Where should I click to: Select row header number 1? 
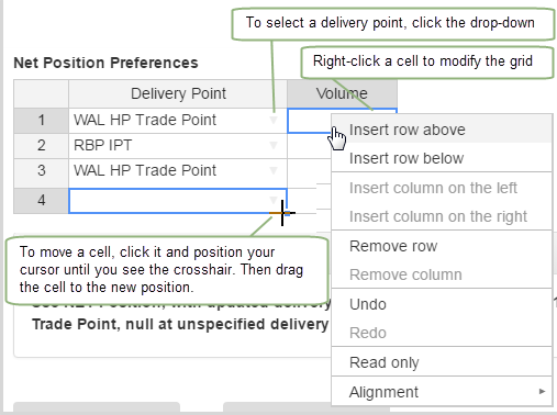coord(41,120)
